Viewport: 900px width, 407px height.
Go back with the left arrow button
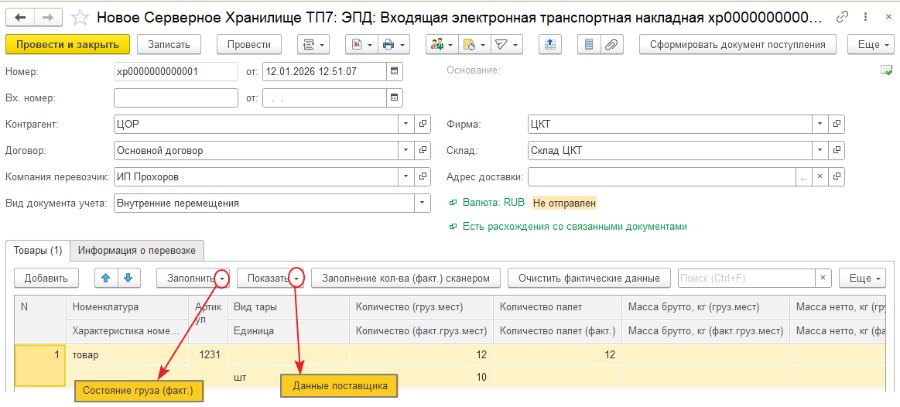pos(20,18)
